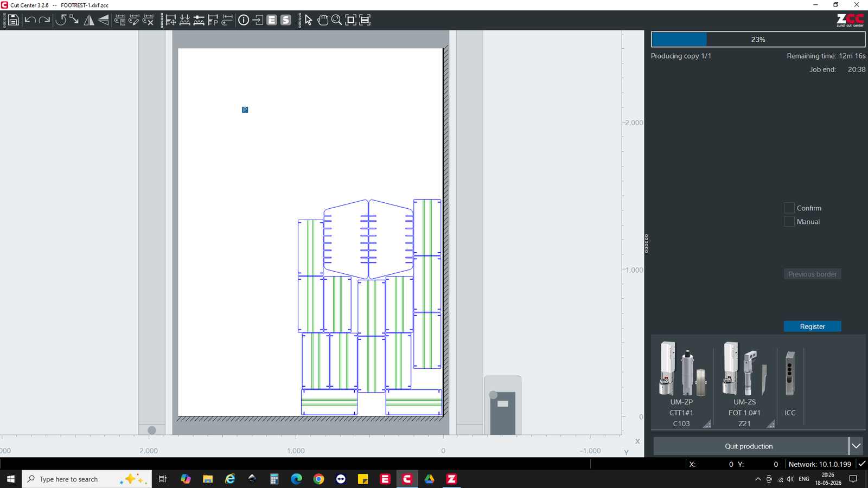This screenshot has height=488, width=868.
Task: Click the Undo arrow icon
Action: [x=30, y=20]
